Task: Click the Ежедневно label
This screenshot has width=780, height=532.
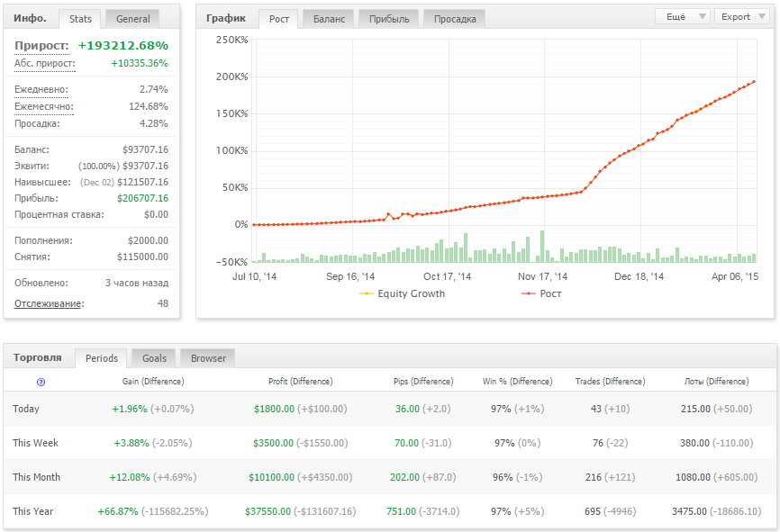Action: (41, 89)
